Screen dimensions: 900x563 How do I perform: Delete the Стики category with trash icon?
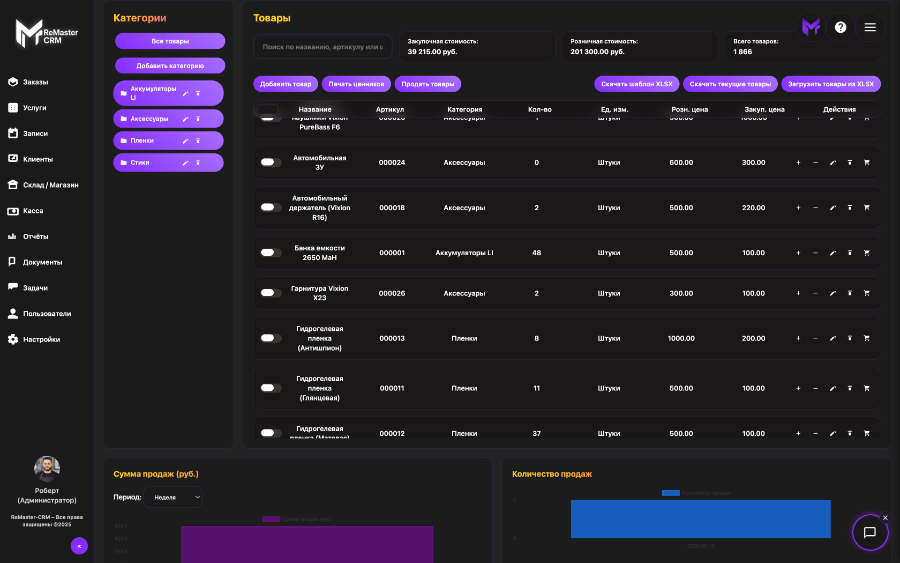198,162
